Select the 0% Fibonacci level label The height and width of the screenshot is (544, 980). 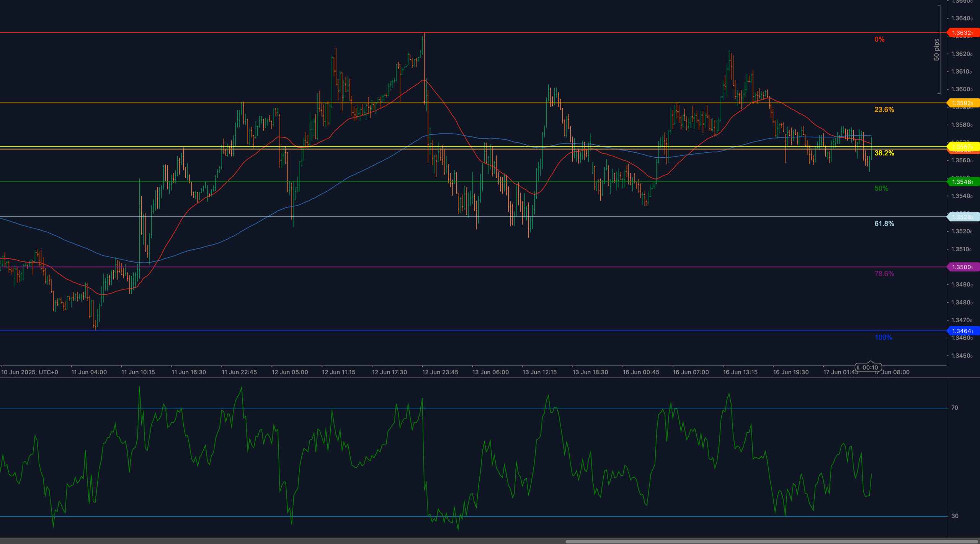tap(879, 39)
